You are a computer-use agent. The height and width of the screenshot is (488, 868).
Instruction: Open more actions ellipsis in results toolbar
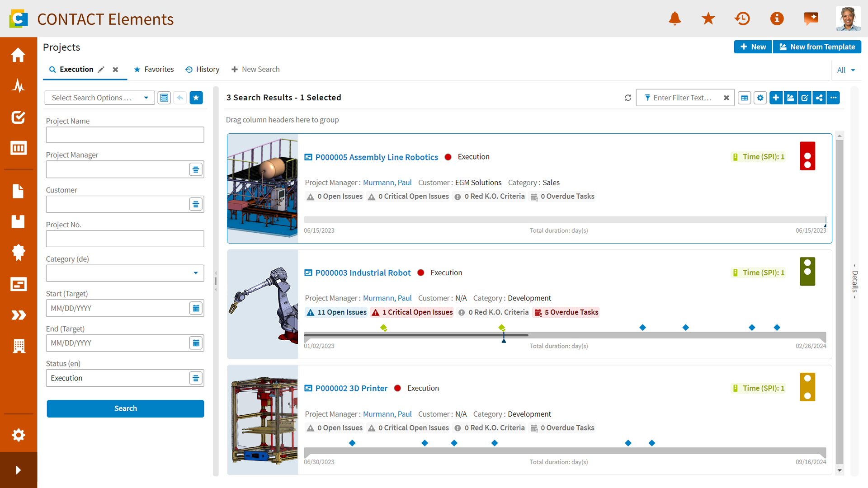[x=833, y=98]
